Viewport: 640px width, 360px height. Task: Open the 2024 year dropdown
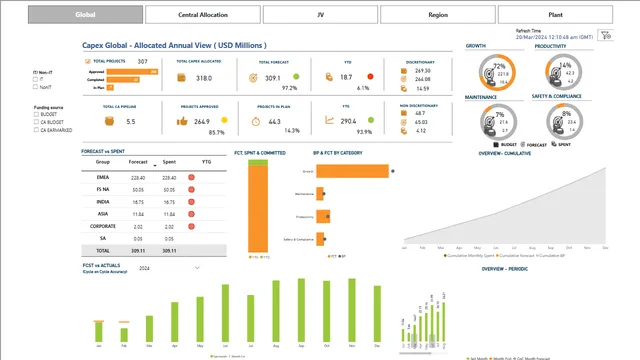[x=169, y=268]
